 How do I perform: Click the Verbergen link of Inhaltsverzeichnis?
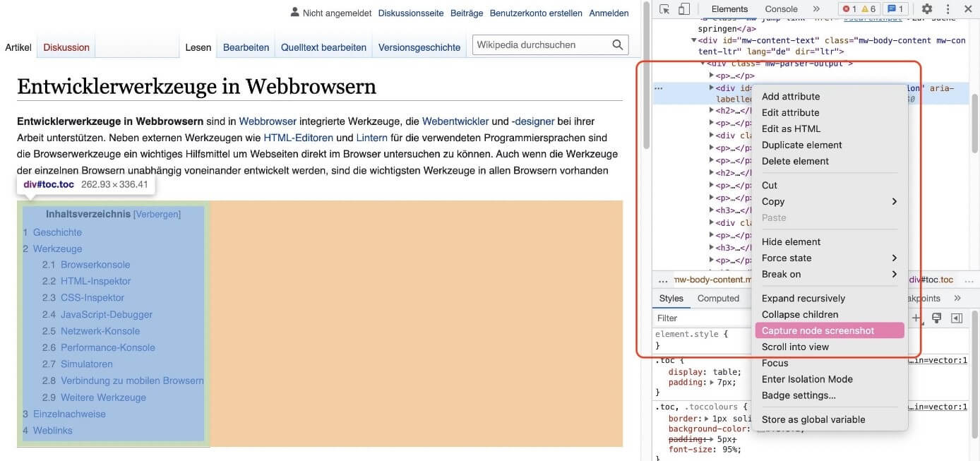157,214
